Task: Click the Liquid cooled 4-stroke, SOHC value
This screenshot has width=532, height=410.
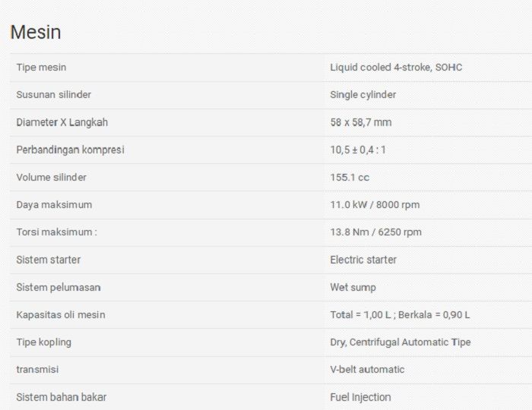Action: tap(396, 68)
